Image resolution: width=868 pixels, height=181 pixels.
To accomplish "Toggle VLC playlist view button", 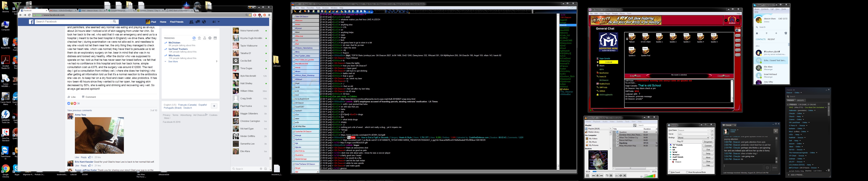I will coord(617,176).
